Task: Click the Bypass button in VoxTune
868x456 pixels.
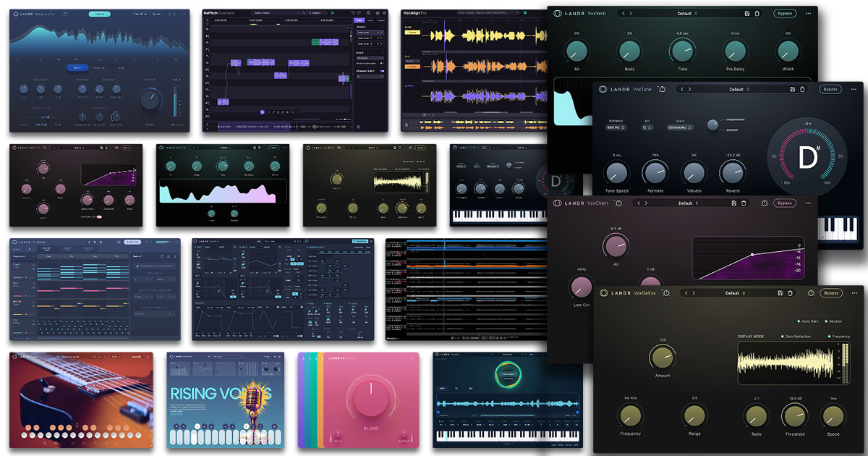Action: pos(830,89)
